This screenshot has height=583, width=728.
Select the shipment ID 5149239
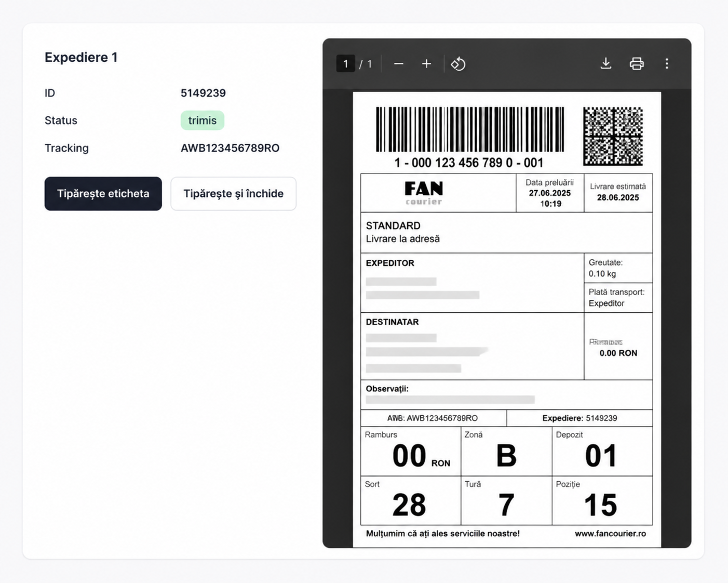coord(203,93)
